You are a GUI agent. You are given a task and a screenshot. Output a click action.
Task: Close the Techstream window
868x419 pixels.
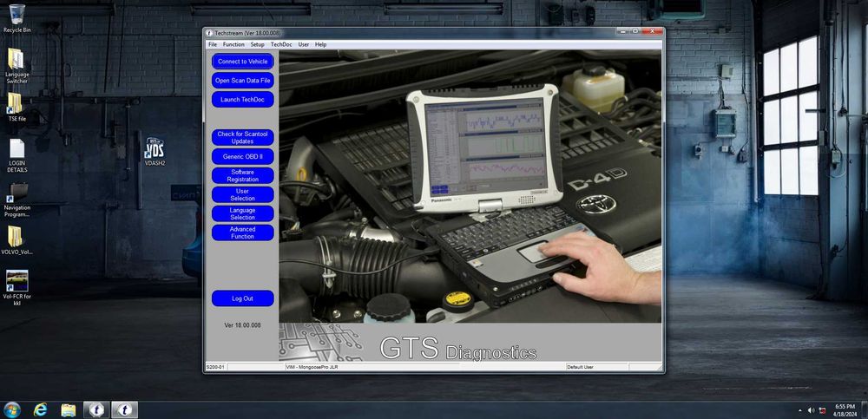[x=652, y=31]
